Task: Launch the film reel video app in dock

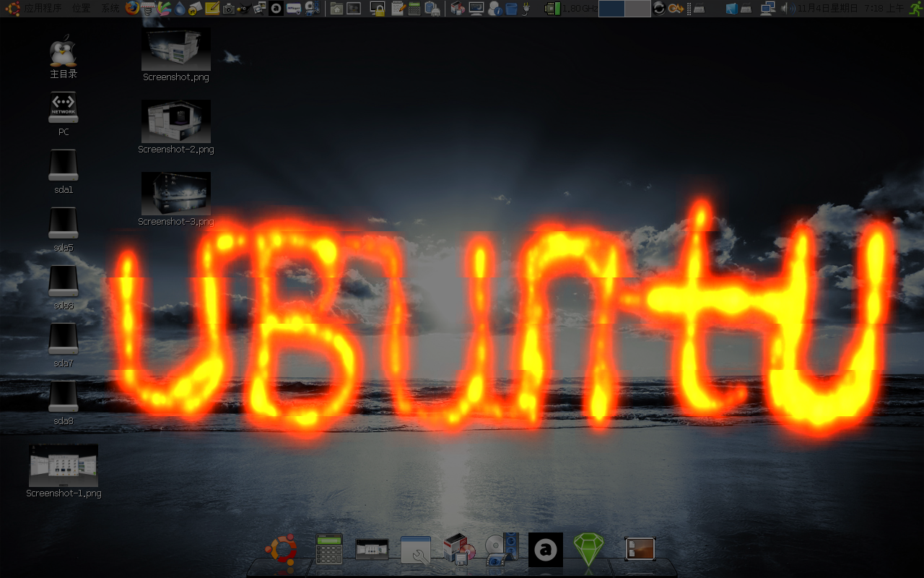Action: pyautogui.click(x=502, y=549)
